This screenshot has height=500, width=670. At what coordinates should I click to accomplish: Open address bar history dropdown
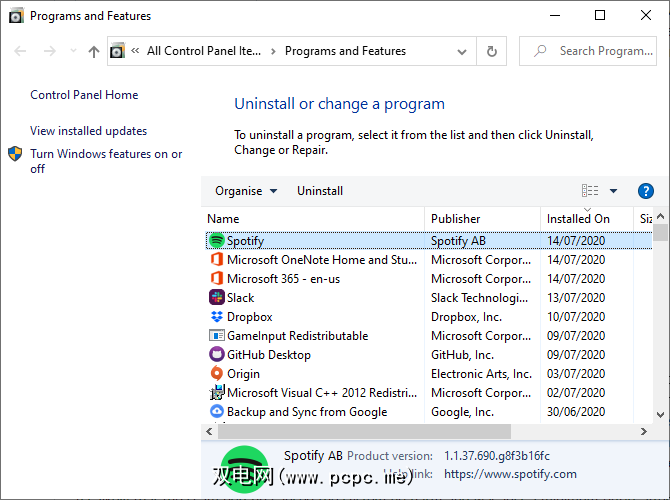pos(462,52)
